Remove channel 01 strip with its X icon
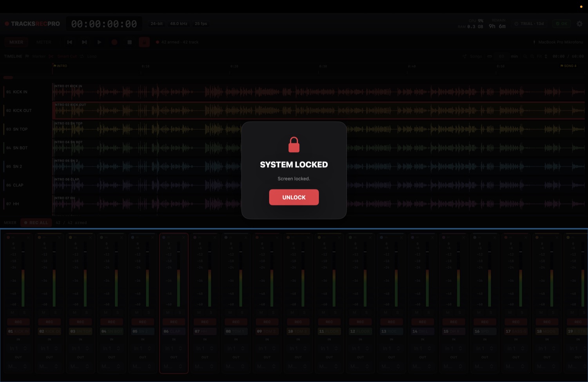The image size is (588, 382). click(28, 237)
